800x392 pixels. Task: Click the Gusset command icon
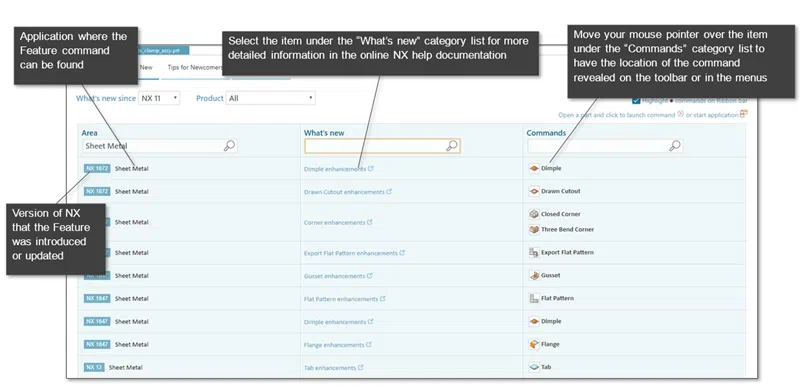point(534,276)
